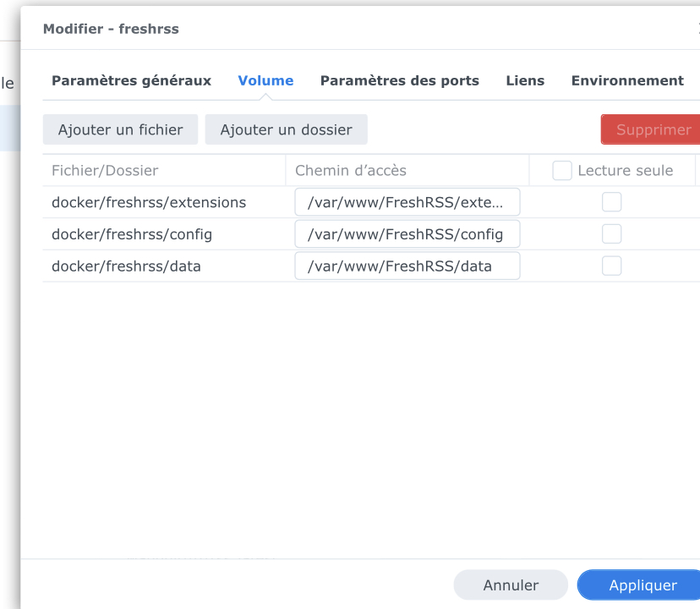The height and width of the screenshot is (609, 700).
Task: Click the Ajouter un dossier button
Action: coord(286,129)
